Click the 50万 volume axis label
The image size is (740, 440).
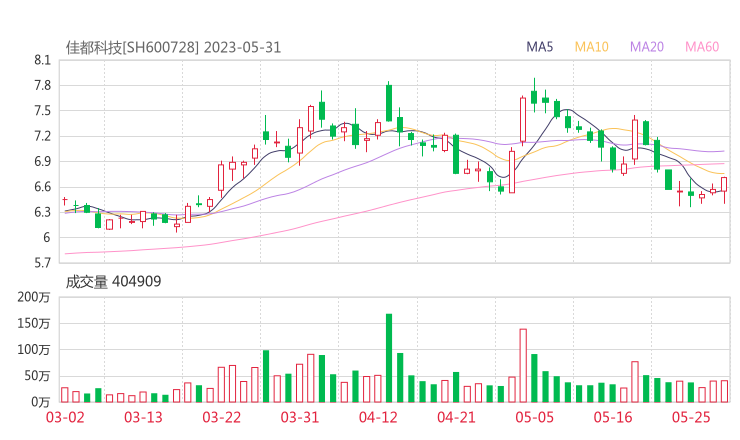coord(37,376)
